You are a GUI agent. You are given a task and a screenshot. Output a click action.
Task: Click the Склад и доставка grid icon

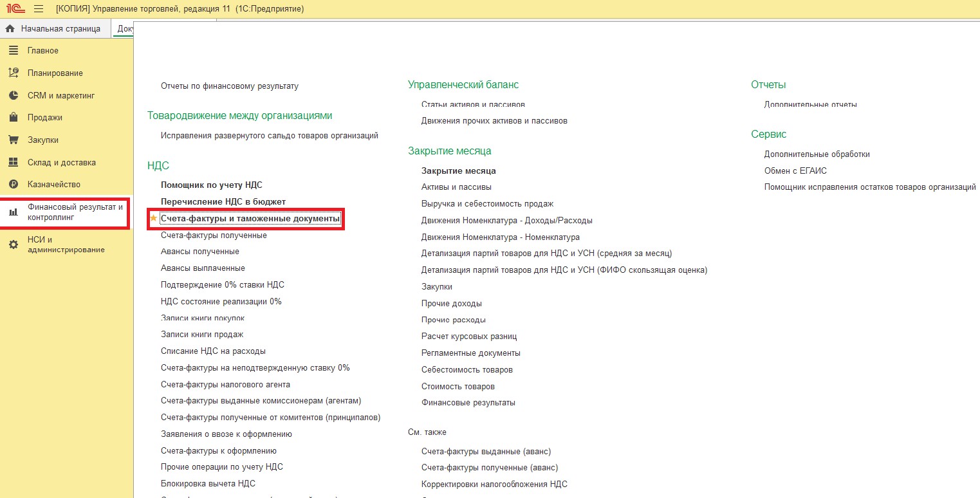coord(14,162)
